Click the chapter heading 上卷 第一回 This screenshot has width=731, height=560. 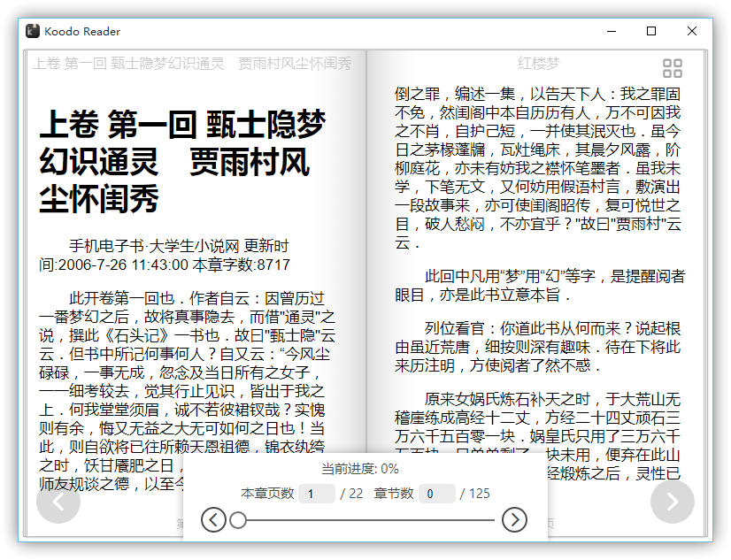(x=182, y=161)
